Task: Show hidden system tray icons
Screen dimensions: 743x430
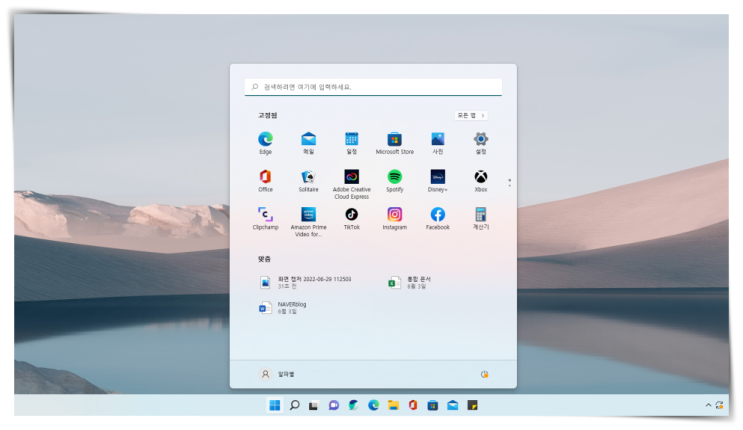Action: coord(708,405)
